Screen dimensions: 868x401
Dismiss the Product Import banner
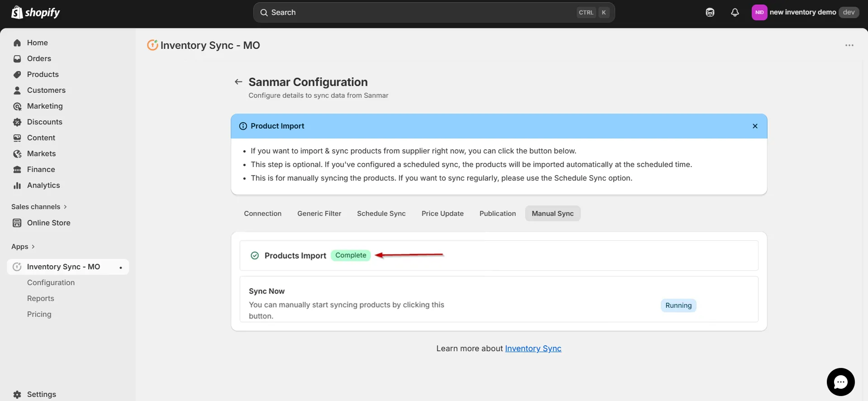pos(755,126)
